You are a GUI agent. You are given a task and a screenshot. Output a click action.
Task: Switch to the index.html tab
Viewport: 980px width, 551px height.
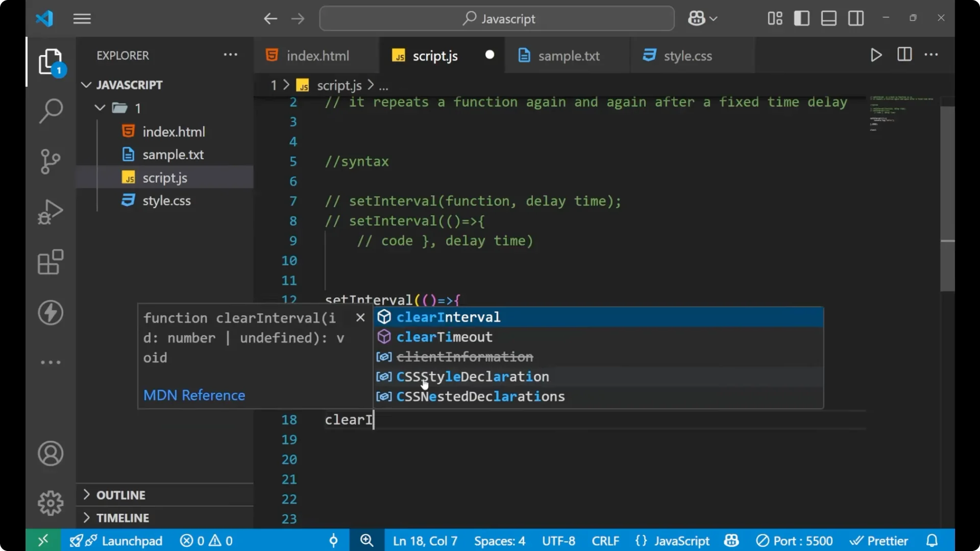[316, 56]
